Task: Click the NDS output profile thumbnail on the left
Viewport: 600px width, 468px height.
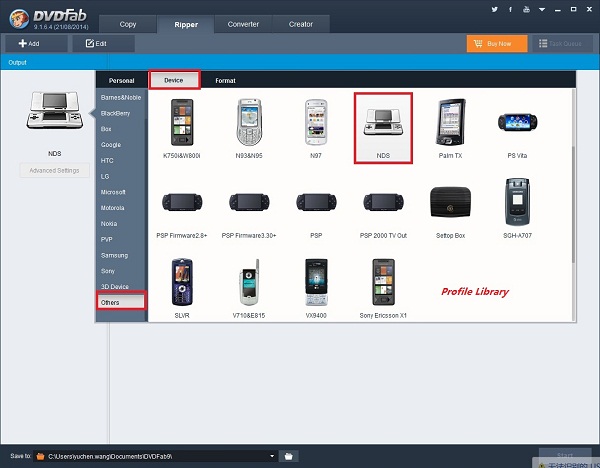Action: (x=55, y=110)
